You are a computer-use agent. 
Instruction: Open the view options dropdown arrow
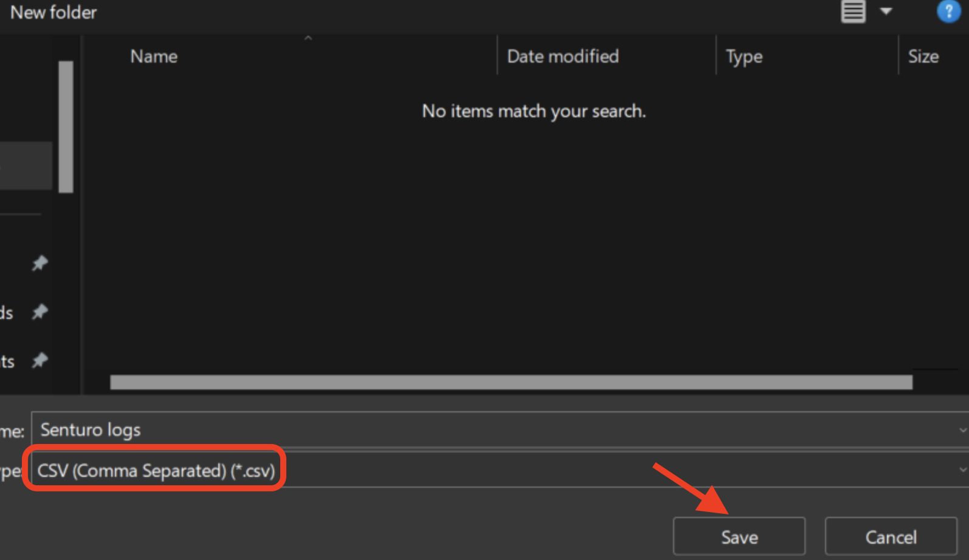886,11
